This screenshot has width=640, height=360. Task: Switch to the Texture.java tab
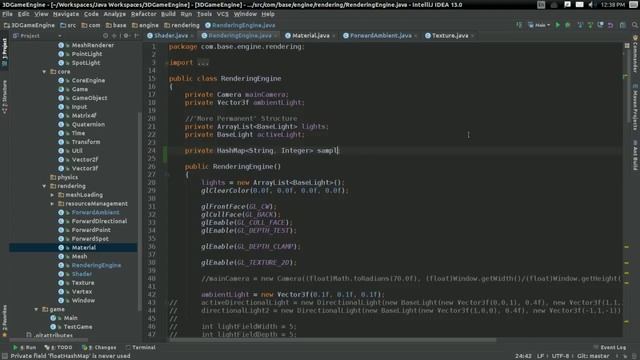click(x=450, y=36)
